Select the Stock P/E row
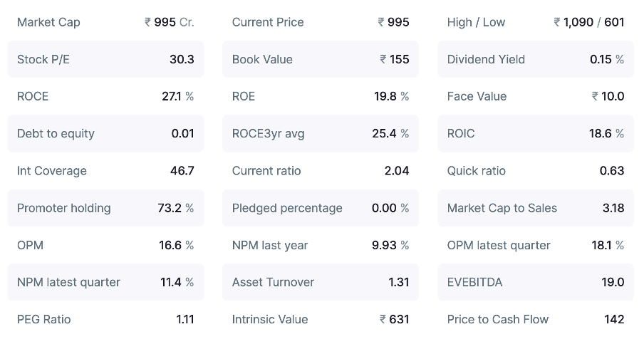Screen dimensions: 644x349 click(105, 59)
